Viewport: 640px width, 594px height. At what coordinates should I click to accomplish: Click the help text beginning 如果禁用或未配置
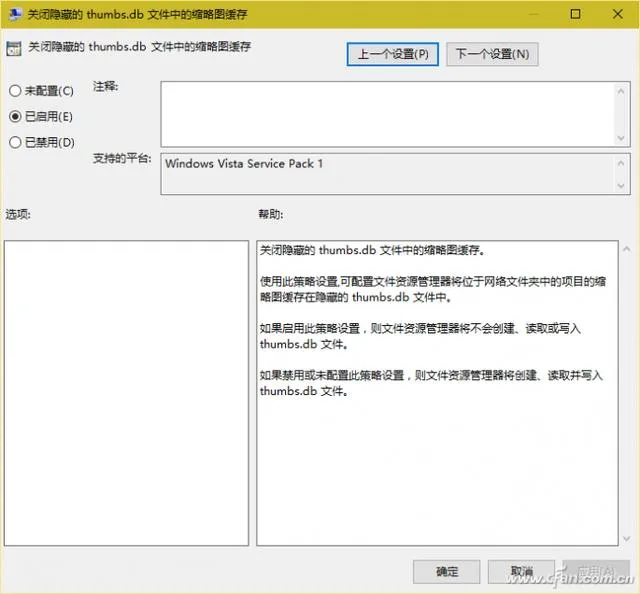(431, 383)
